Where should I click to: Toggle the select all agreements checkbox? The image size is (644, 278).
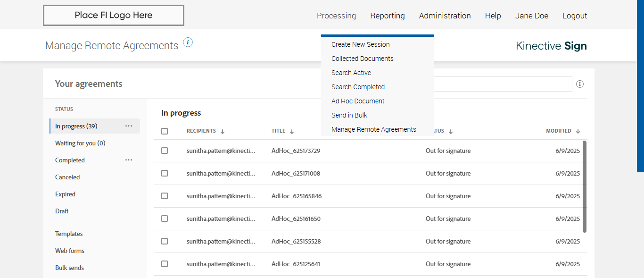point(165,131)
